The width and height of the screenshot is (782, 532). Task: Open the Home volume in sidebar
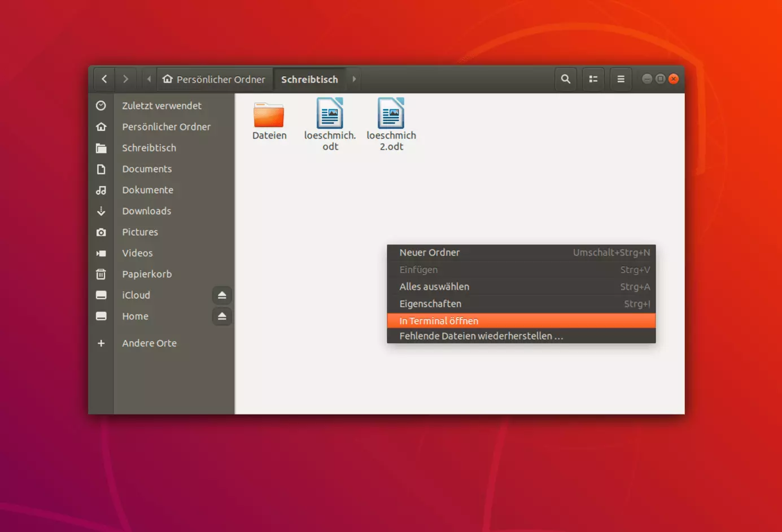(x=136, y=316)
